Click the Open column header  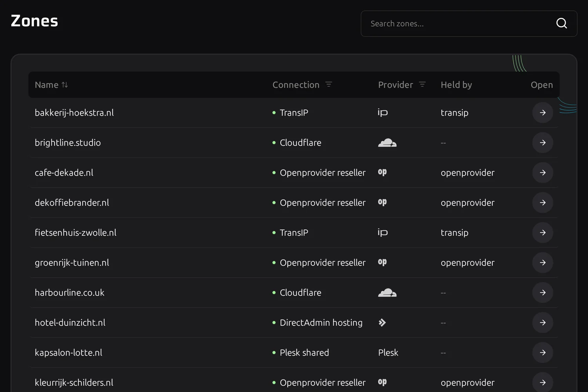point(542,85)
